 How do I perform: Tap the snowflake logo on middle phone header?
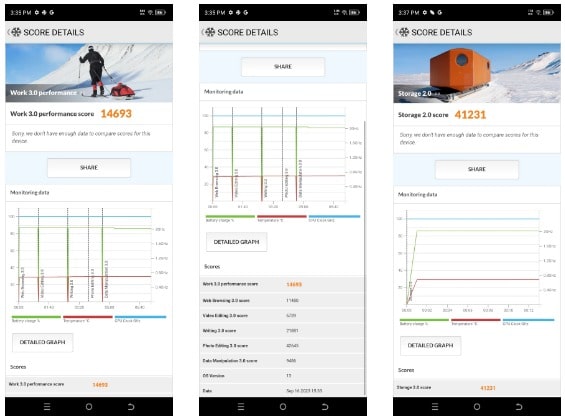(210, 32)
